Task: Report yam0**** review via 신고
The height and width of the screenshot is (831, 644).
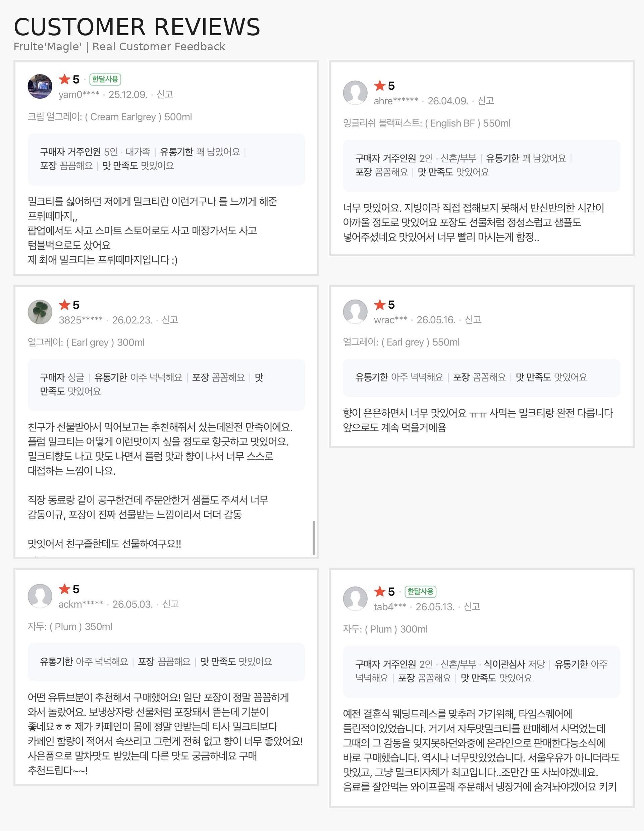Action: pyautogui.click(x=165, y=94)
